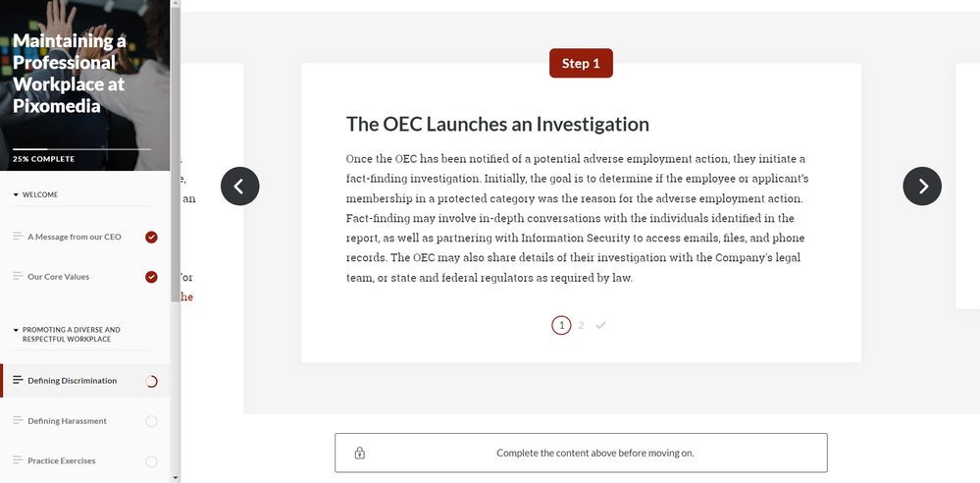980x483 pixels.
Task: Click completed checkmark for A Message from our CEO
Action: coord(151,237)
